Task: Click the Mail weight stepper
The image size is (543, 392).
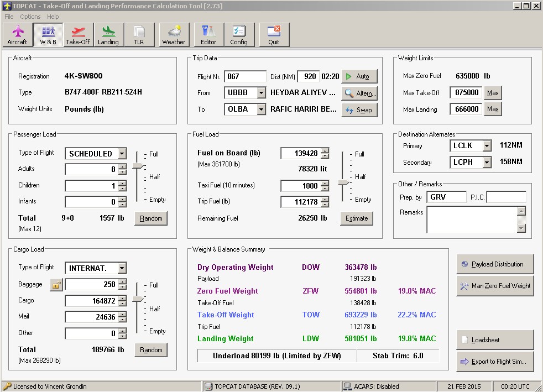Action: click(122, 317)
